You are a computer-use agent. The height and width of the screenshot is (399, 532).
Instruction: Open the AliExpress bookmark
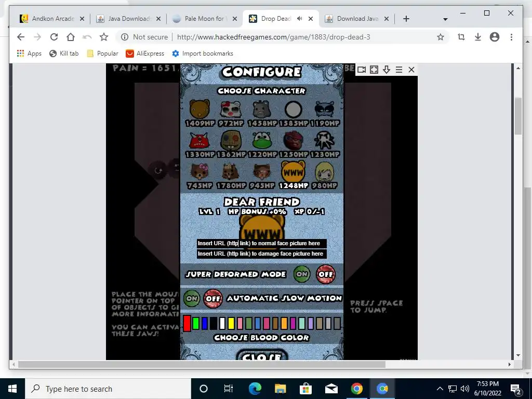pos(145,54)
